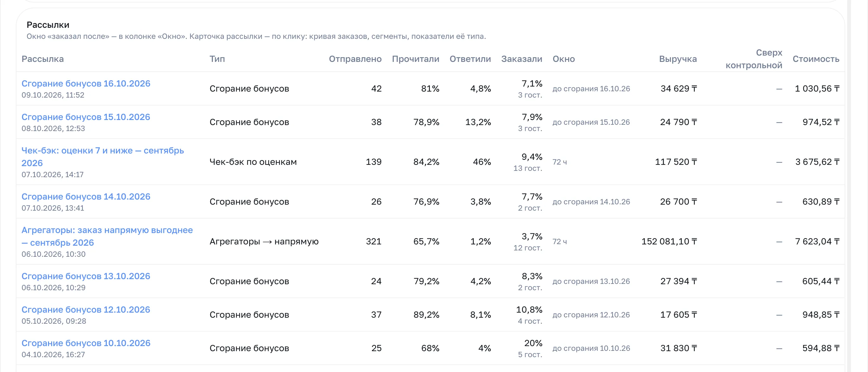Click revenue 152 081,10 ₸ cell
Screen dimensions: 868x372
(669, 242)
